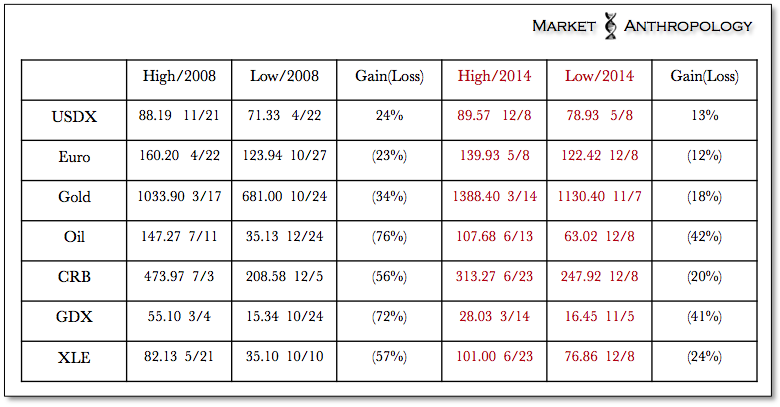Click the USDX 2008 gain cell showing 24%
Viewport: 780px width, 407px height.
pyautogui.click(x=389, y=116)
